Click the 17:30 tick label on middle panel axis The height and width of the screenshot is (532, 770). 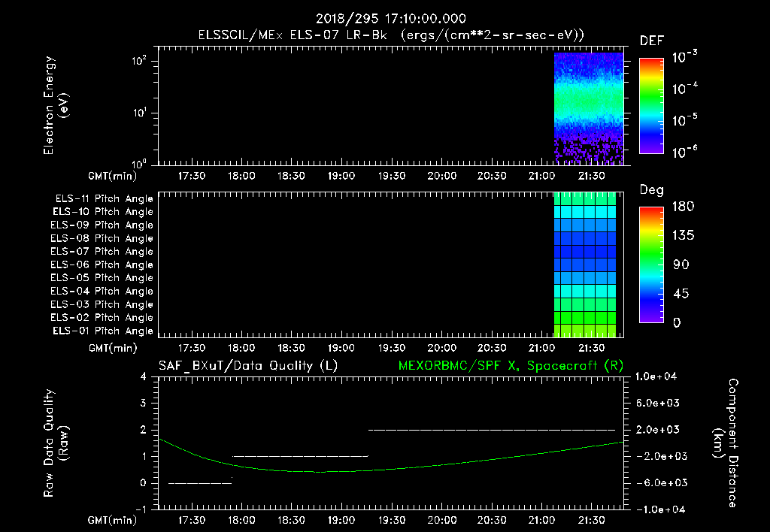192,349
